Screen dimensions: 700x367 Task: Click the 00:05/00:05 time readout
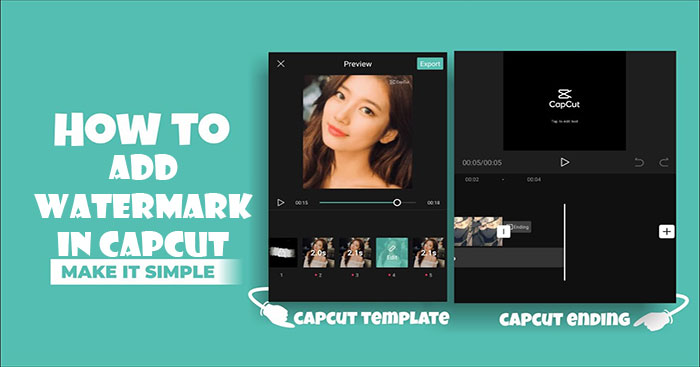click(x=482, y=163)
